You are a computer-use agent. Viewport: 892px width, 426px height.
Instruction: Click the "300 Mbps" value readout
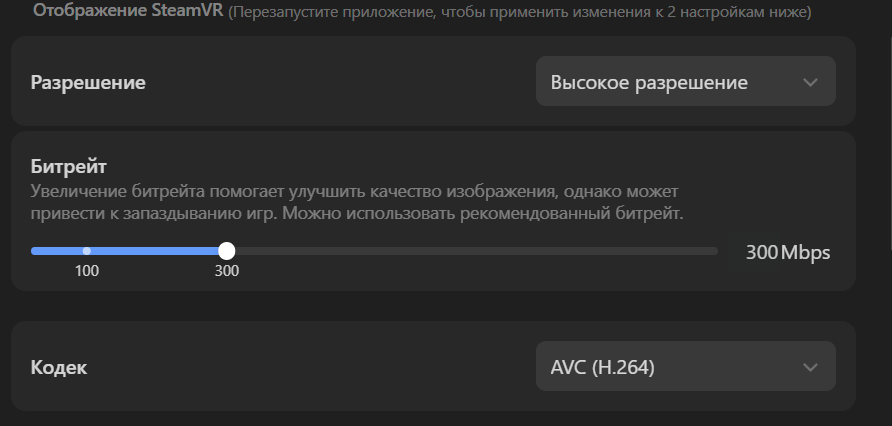coord(788,252)
